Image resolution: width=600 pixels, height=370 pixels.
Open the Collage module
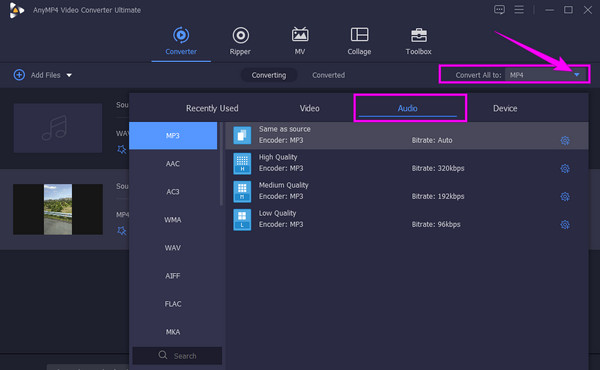(359, 41)
